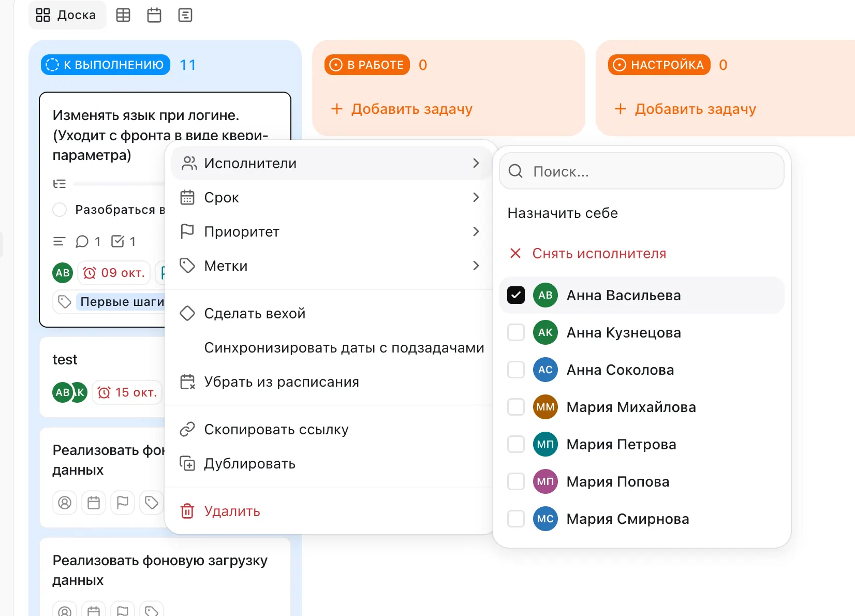Expand the chevron next to Приоритет
The width and height of the screenshot is (855, 616).
(x=476, y=231)
